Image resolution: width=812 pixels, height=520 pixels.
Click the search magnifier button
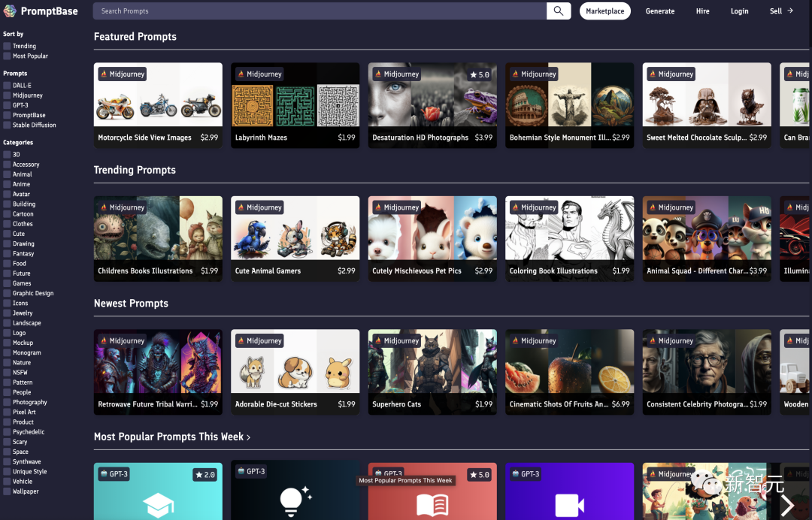pyautogui.click(x=558, y=11)
